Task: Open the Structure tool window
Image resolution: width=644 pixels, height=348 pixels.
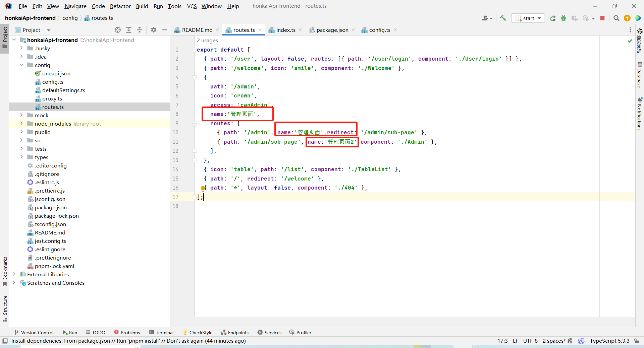Action: pos(5,308)
